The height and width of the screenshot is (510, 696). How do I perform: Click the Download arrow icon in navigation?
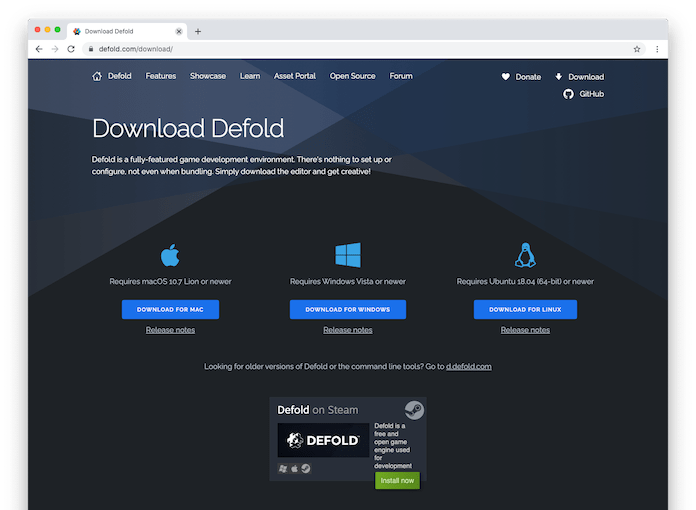[558, 77]
